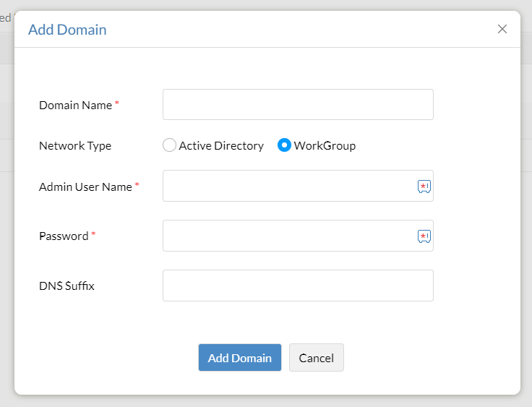The height and width of the screenshot is (407, 532).
Task: Click password manager icon in Password field
Action: pos(424,236)
